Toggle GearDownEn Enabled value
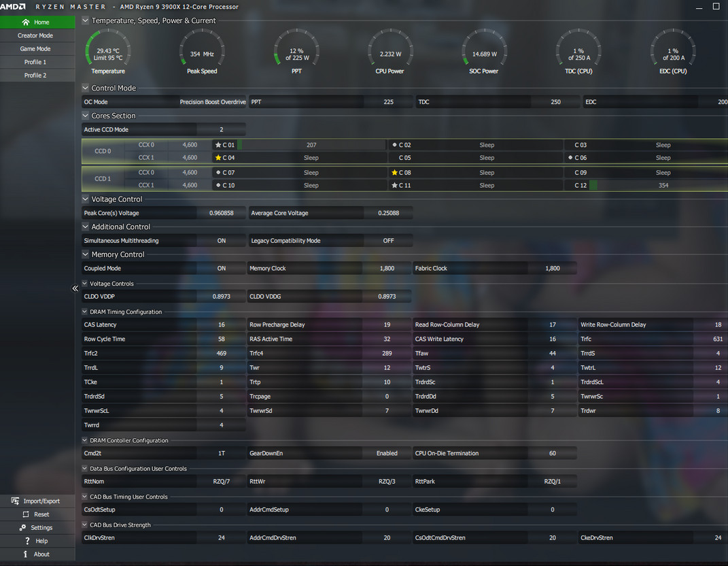Image resolution: width=728 pixels, height=566 pixels. click(x=387, y=453)
